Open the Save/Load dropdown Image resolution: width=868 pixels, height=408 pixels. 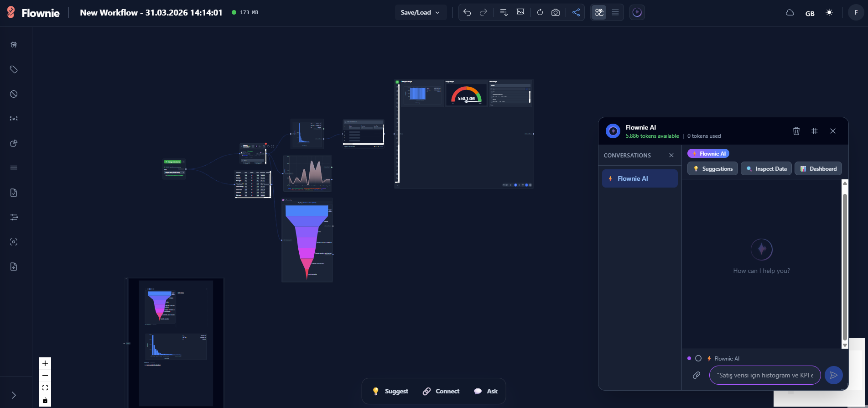420,12
